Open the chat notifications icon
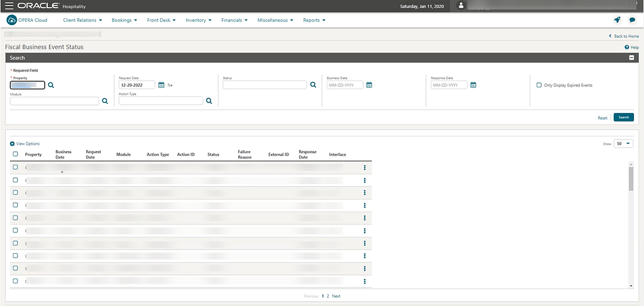644x306 pixels. [632, 20]
